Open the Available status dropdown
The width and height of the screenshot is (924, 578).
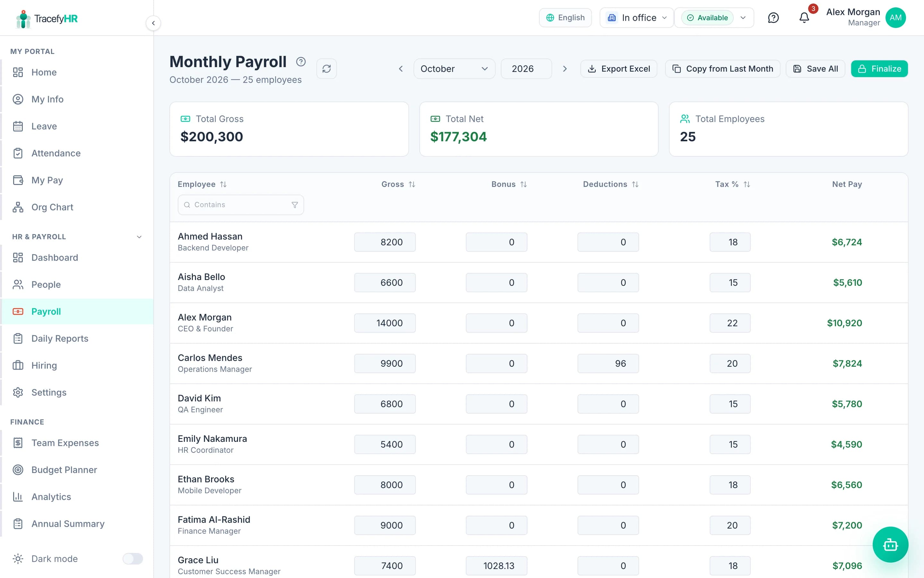pyautogui.click(x=714, y=18)
